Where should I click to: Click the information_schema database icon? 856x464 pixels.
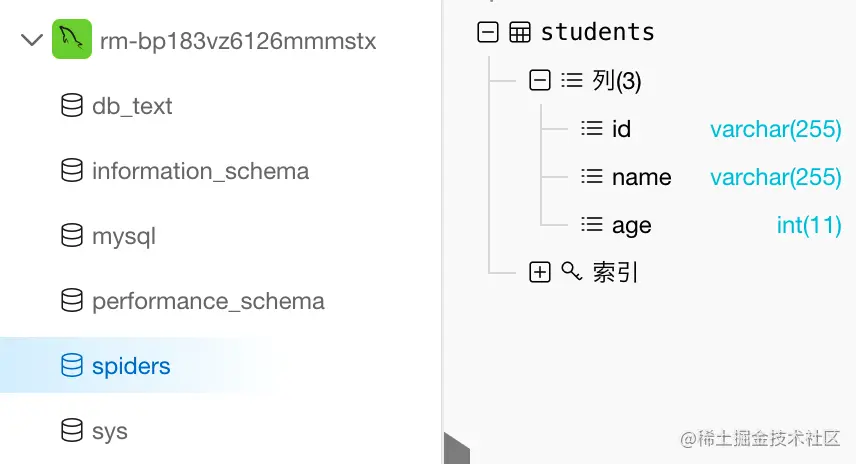coord(72,171)
